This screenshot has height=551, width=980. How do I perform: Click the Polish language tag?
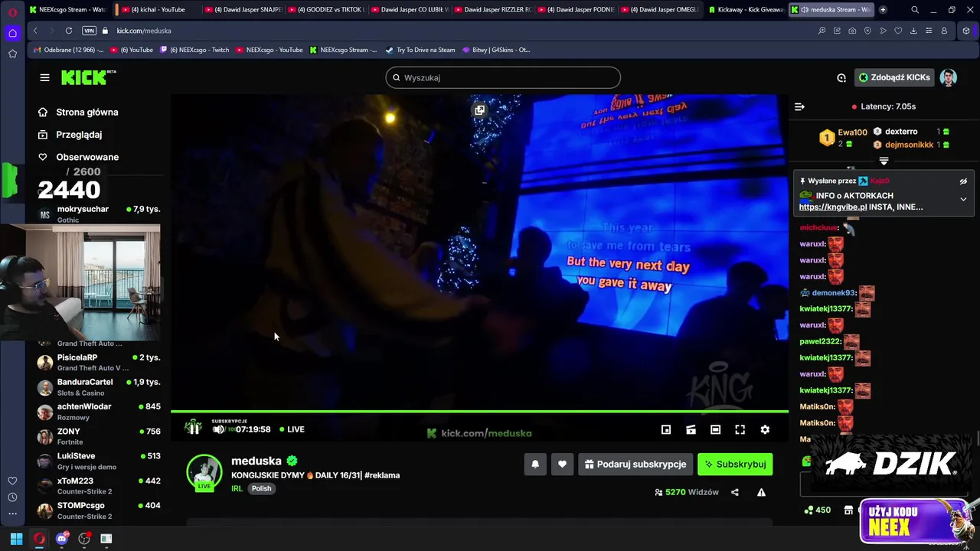click(x=262, y=488)
